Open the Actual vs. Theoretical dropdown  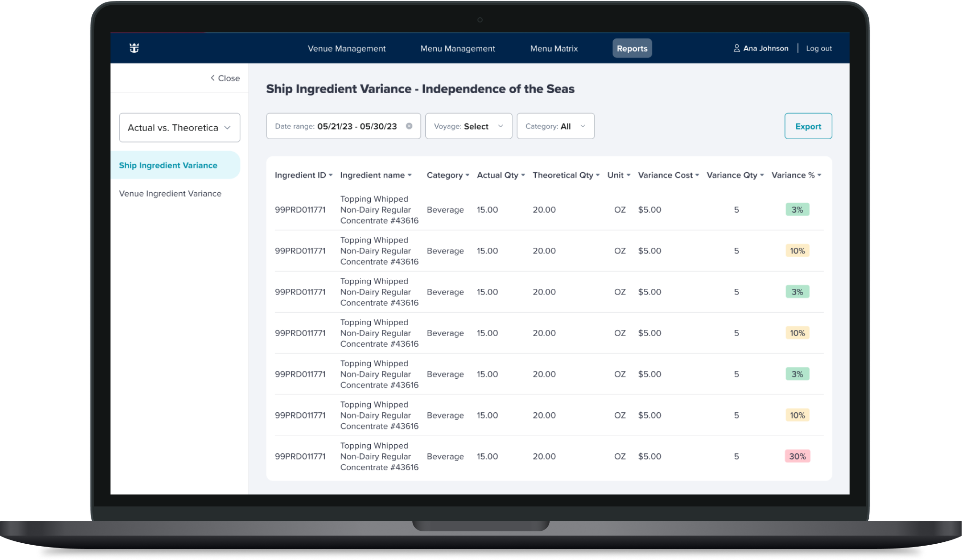click(179, 128)
